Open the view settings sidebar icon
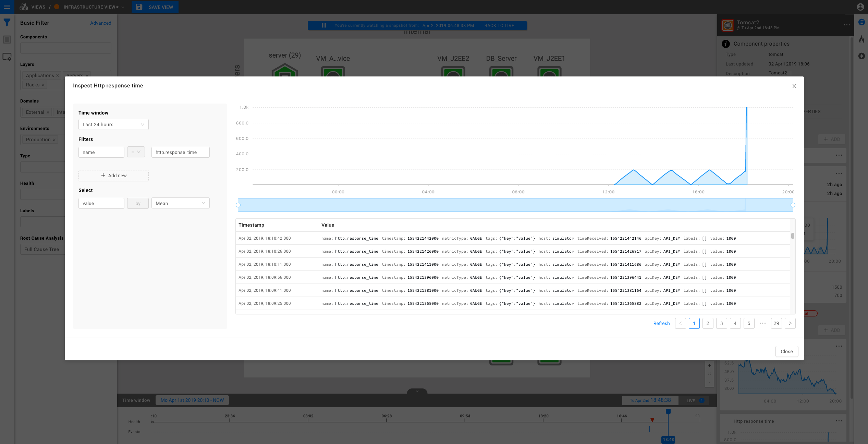868x444 pixels. coord(7,57)
